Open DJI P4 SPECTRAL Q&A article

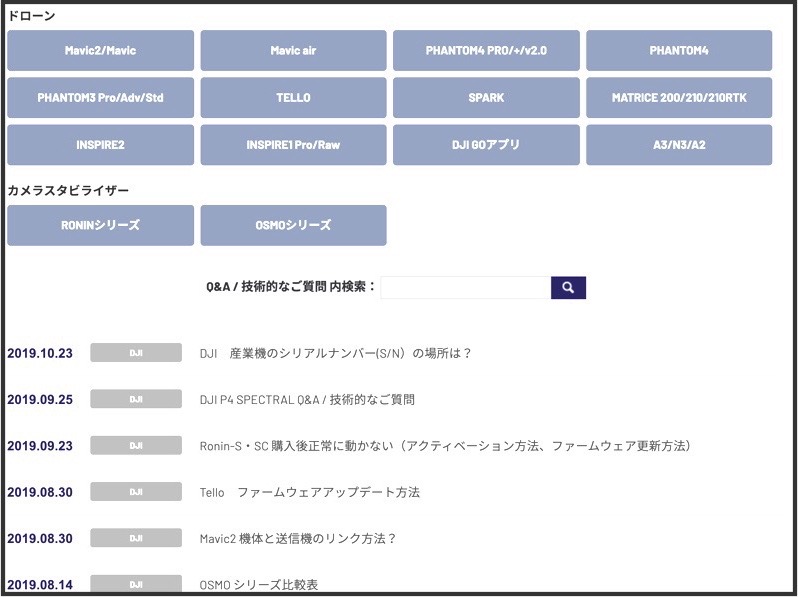(x=307, y=399)
